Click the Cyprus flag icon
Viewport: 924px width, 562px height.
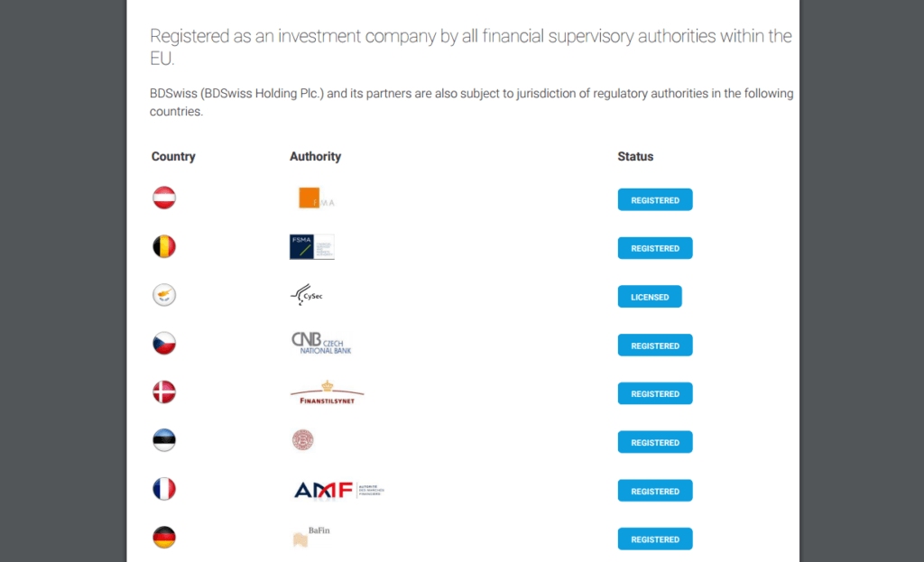tap(164, 295)
